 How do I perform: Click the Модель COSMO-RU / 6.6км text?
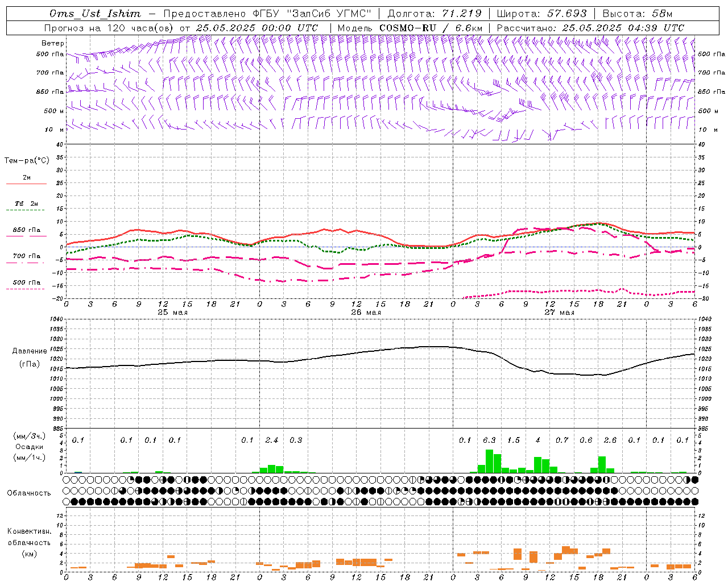tap(409, 28)
